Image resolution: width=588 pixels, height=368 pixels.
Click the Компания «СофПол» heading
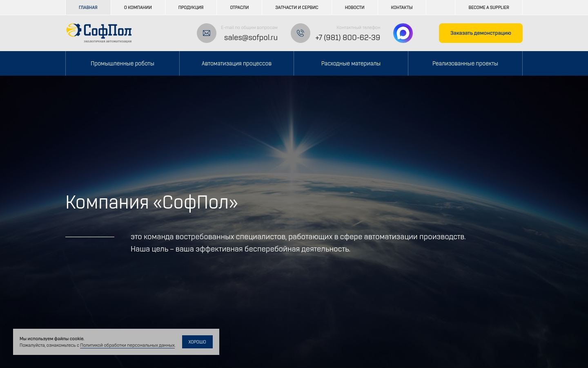pos(151,202)
